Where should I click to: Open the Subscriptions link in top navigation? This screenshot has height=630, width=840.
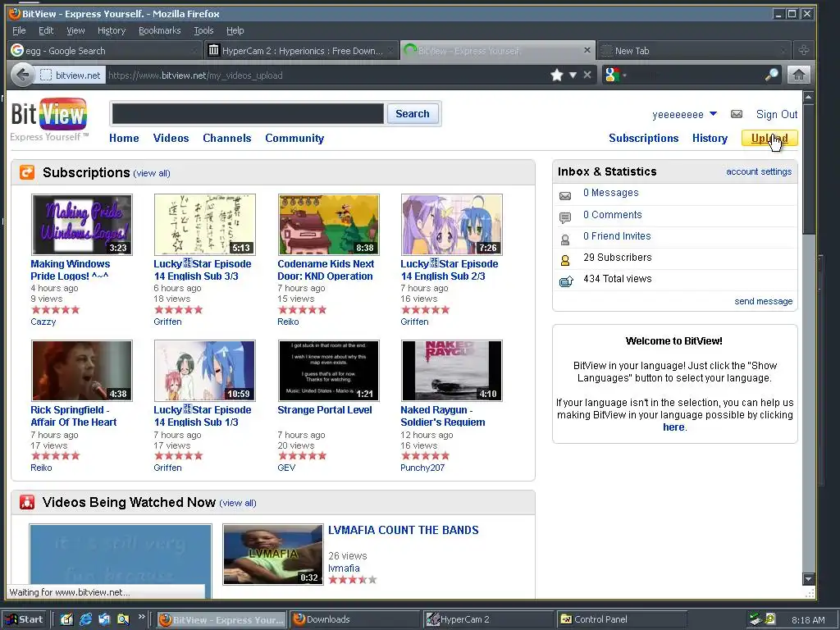[x=644, y=138]
